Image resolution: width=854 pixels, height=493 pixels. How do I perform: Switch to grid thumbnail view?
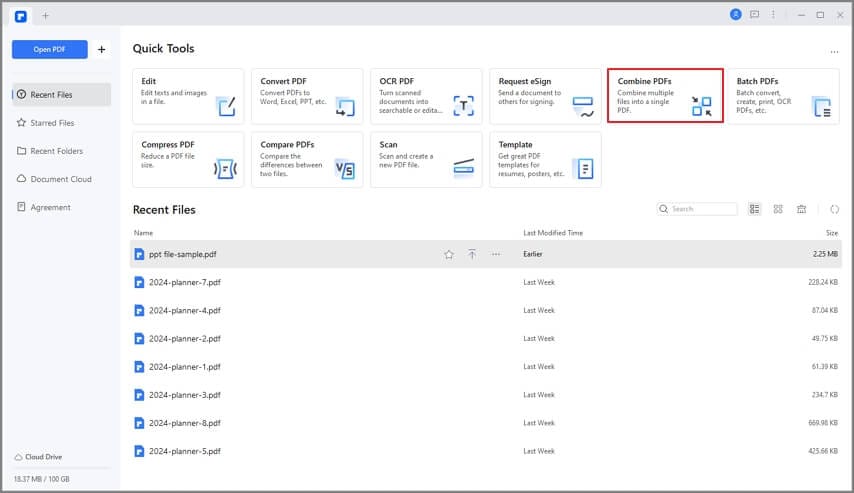pyautogui.click(x=778, y=209)
